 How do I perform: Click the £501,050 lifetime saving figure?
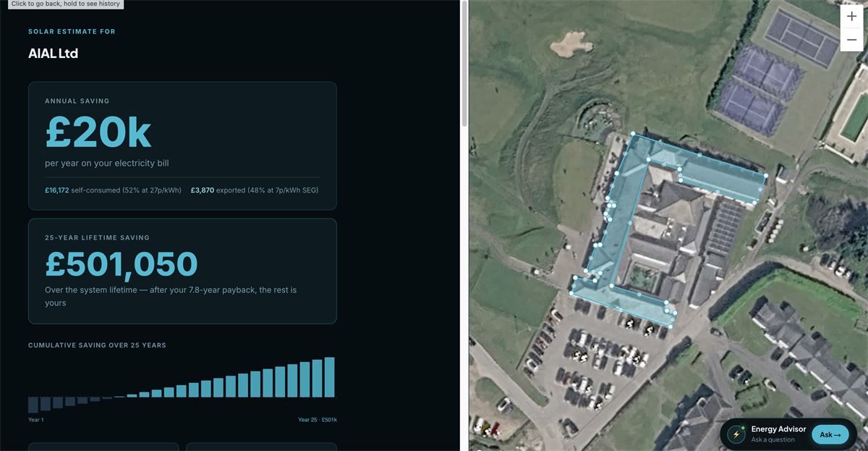(122, 265)
